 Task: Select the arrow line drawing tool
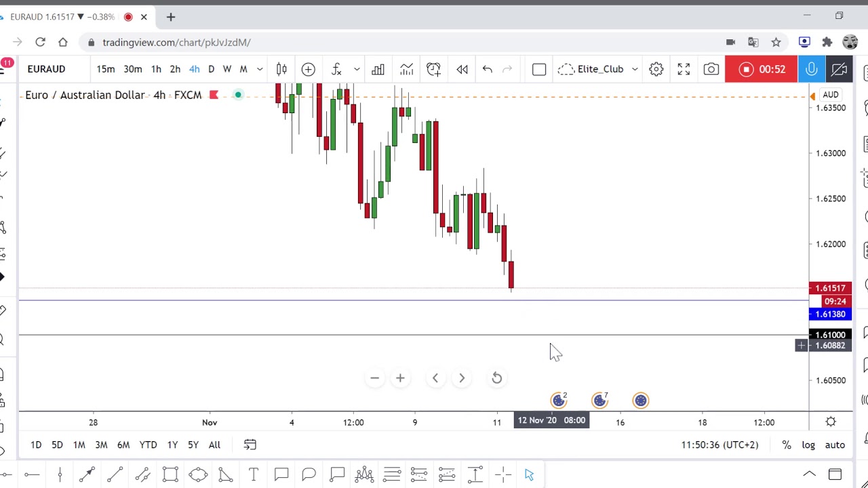87,475
